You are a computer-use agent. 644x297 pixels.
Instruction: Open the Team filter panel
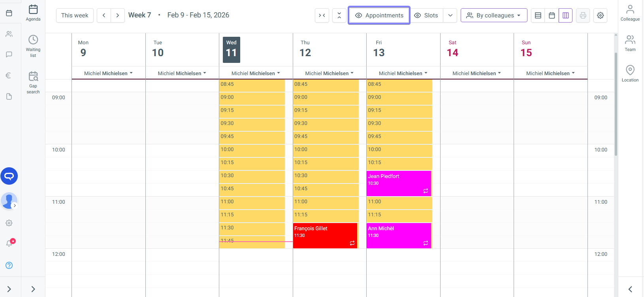pyautogui.click(x=630, y=43)
